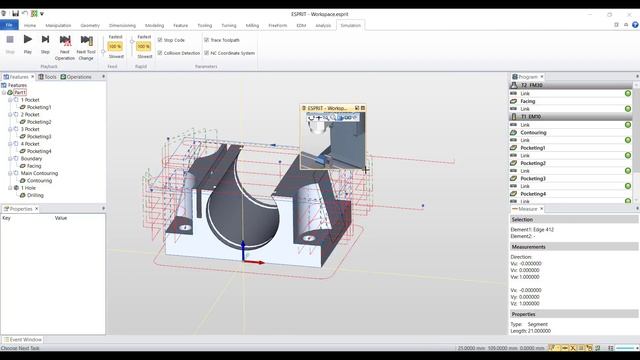Screen dimensions: 640x360
Task: Click the Stop simulation icon
Action: pyautogui.click(x=10, y=40)
